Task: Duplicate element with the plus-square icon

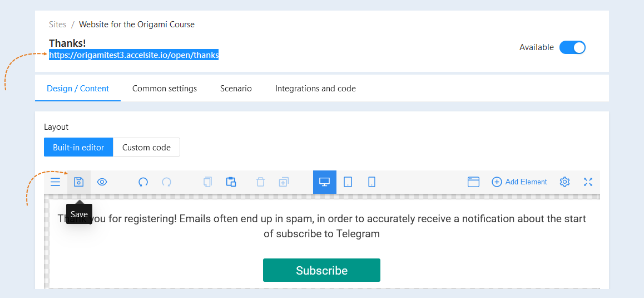Action: (284, 182)
